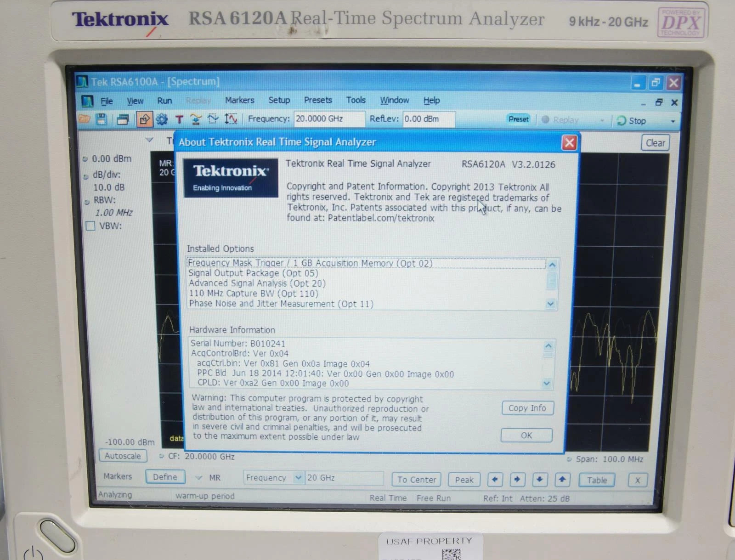Click the To Center button
Image resolution: width=735 pixels, height=560 pixels.
pos(417,480)
